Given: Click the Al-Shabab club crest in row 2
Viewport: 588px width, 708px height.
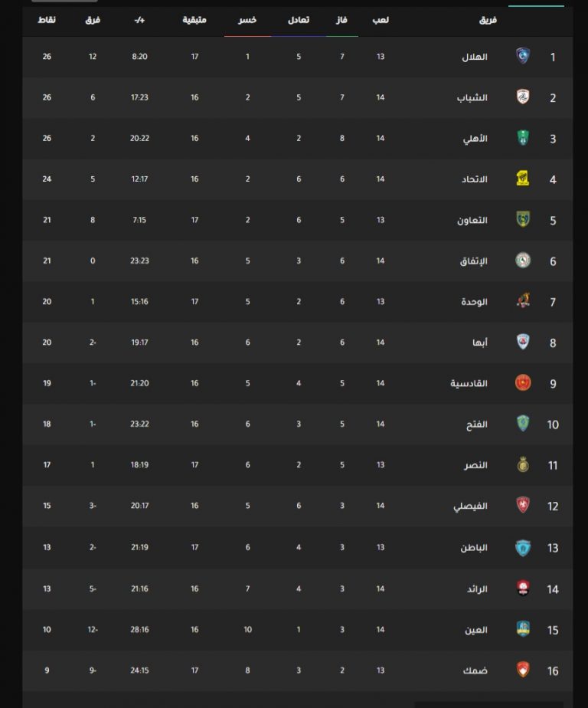Looking at the screenshot, I should (x=523, y=97).
